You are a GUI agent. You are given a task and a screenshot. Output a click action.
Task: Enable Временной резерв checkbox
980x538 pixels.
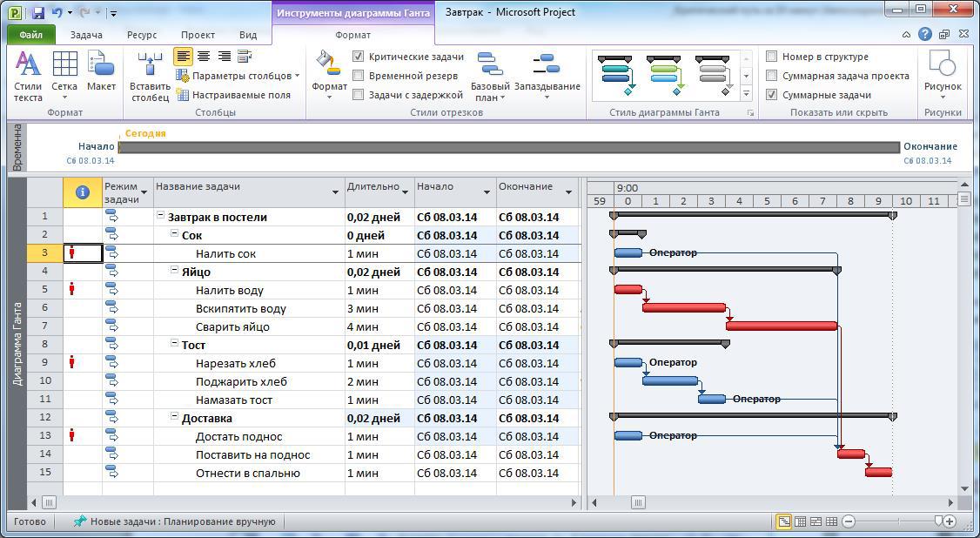click(x=358, y=76)
